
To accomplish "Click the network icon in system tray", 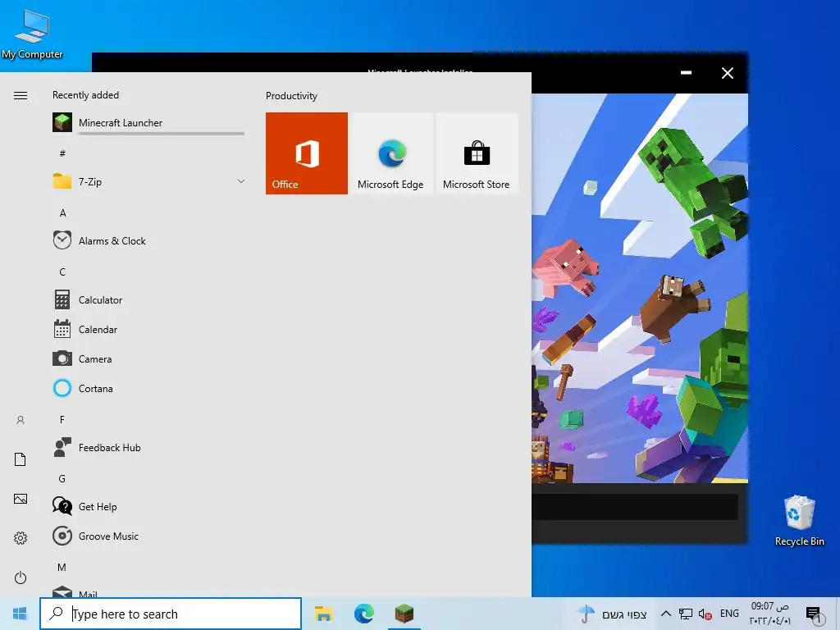I will 686,614.
